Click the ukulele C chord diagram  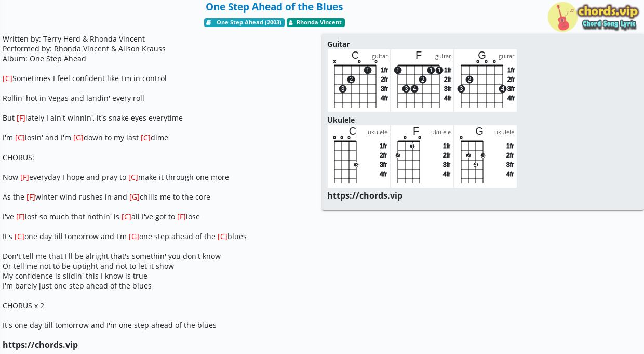click(359, 156)
